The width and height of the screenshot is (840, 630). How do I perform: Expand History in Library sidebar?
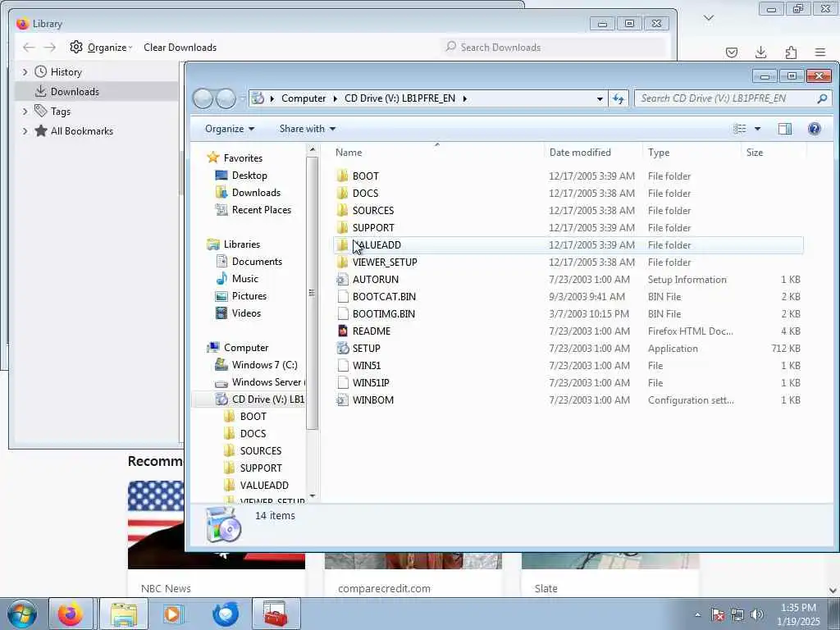point(25,72)
